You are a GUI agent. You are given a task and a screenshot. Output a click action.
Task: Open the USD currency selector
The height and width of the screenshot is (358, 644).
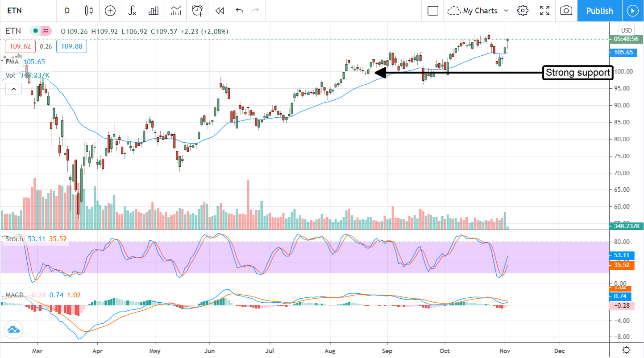(626, 30)
